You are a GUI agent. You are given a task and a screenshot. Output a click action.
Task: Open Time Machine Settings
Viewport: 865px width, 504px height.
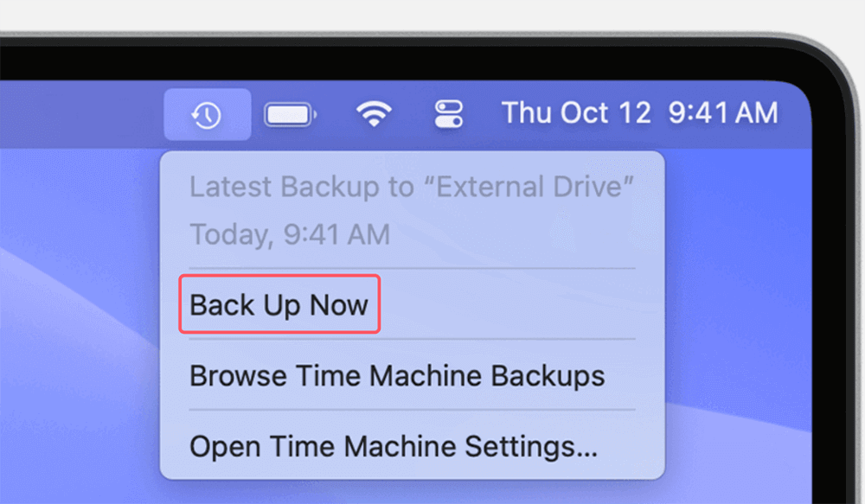point(394,447)
